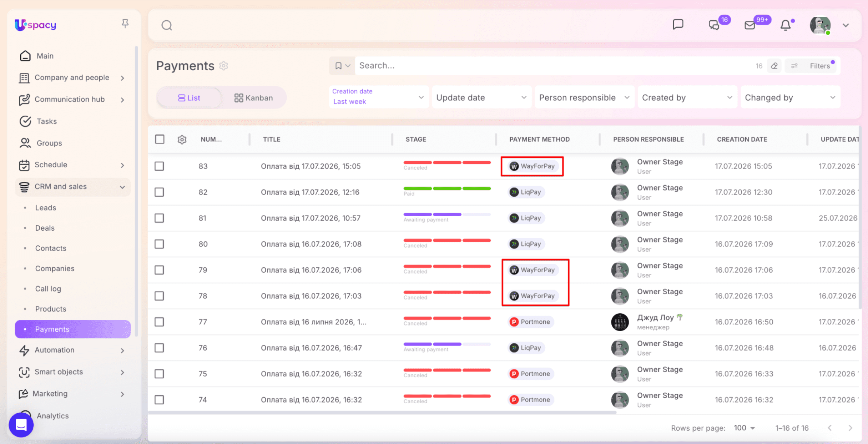Open the notifications bell icon
Viewport: 868px width, 444px height.
[x=786, y=25]
